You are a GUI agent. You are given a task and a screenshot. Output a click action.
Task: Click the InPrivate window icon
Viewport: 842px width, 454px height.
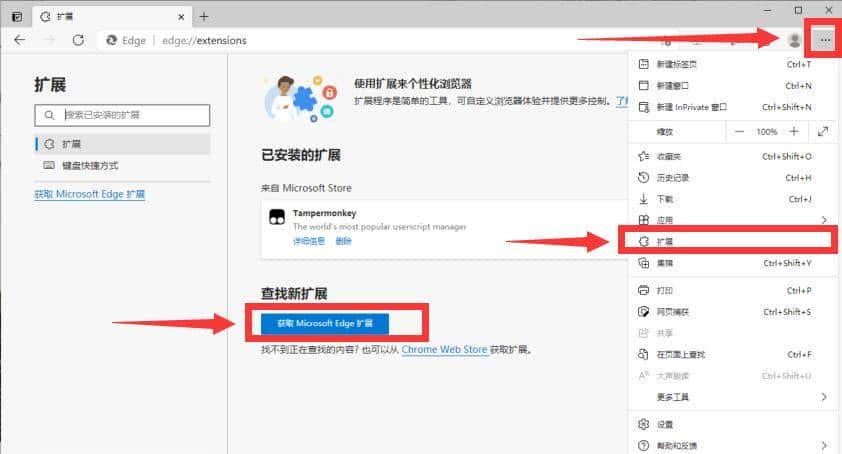(643, 107)
